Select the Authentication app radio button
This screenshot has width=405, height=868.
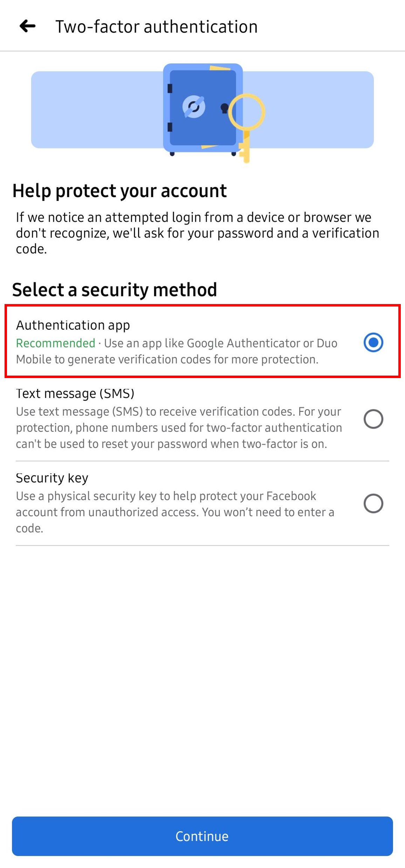click(373, 342)
